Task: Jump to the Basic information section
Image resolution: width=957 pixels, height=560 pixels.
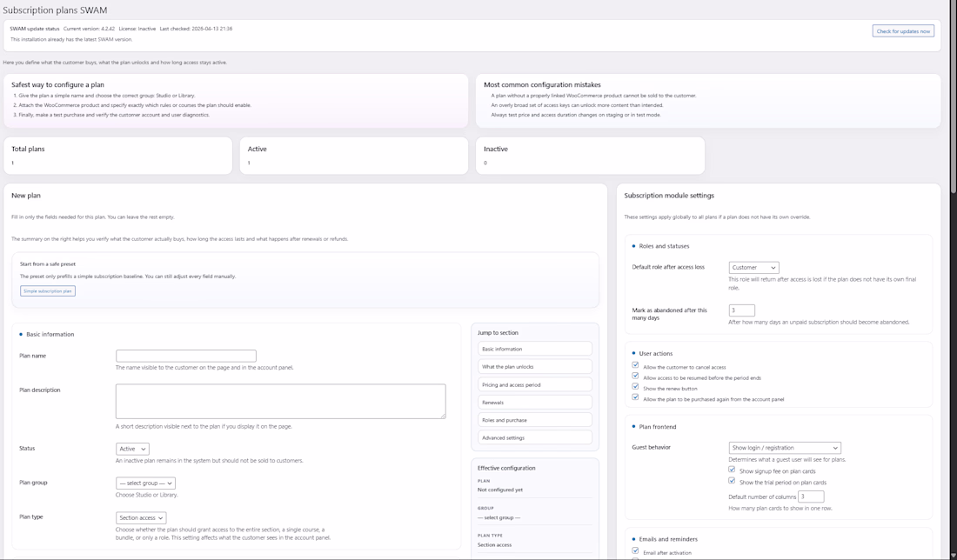Action: (534, 349)
